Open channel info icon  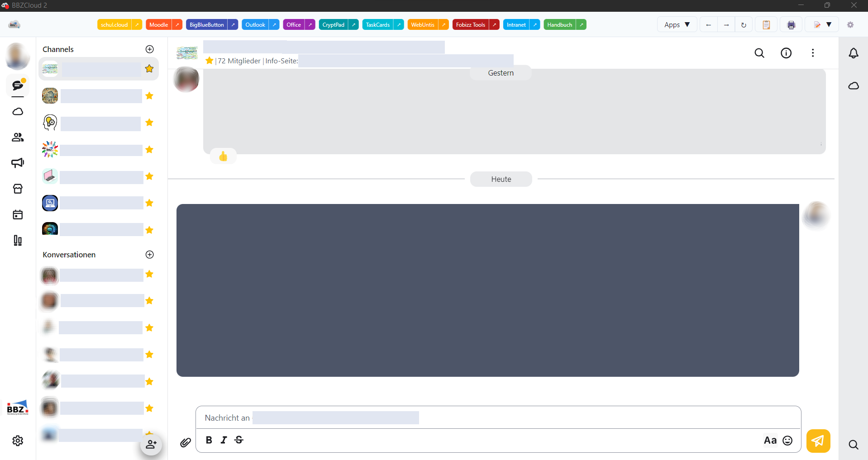[x=786, y=53]
